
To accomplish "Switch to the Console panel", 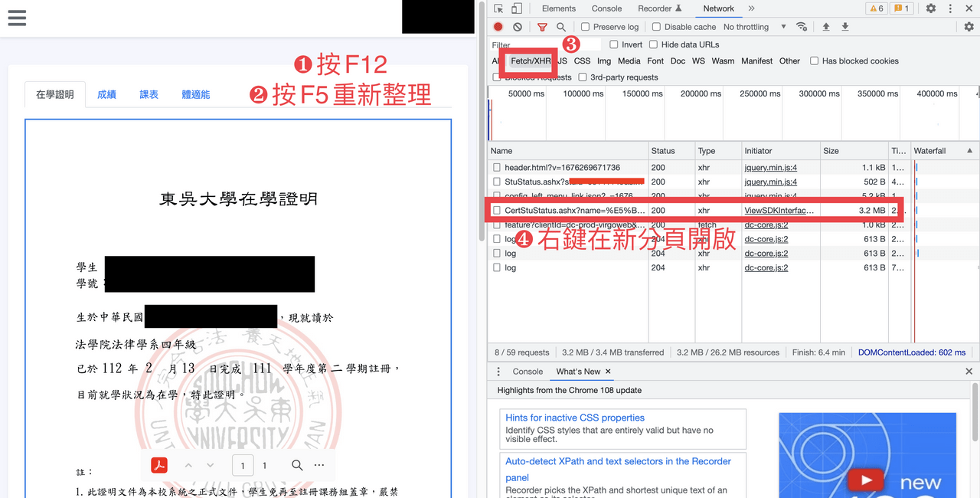I will click(x=606, y=8).
